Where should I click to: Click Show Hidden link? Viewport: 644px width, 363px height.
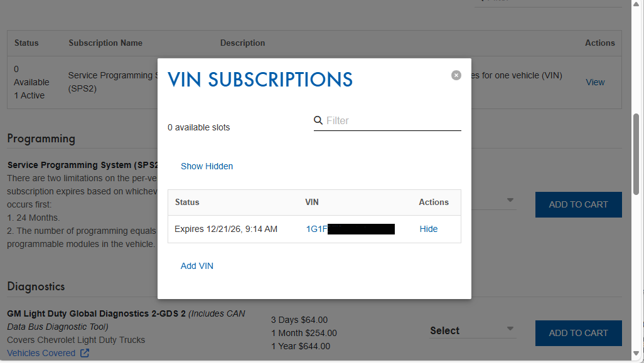pyautogui.click(x=207, y=166)
